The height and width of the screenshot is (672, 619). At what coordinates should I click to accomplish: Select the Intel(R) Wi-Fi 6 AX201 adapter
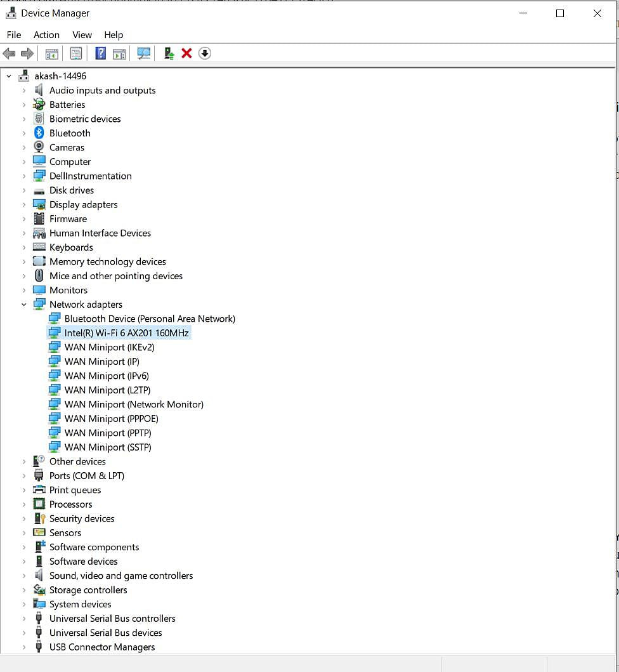tap(126, 333)
